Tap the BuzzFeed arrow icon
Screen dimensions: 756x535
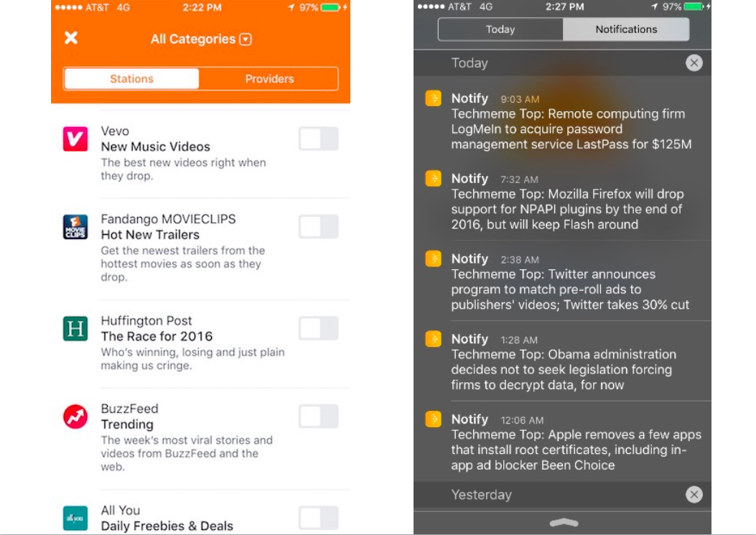(75, 415)
